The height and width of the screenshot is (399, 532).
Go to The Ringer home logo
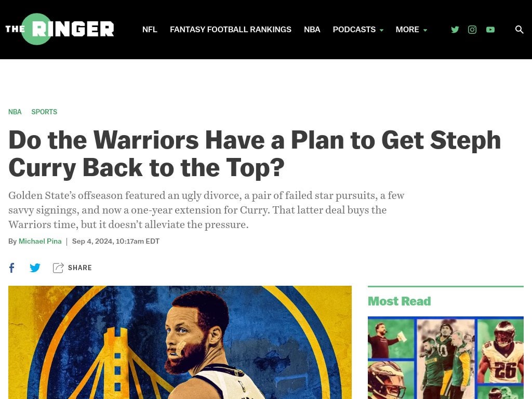coord(60,29)
